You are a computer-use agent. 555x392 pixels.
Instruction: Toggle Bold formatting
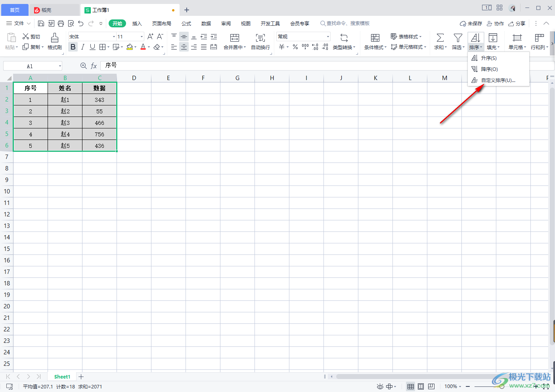point(73,47)
